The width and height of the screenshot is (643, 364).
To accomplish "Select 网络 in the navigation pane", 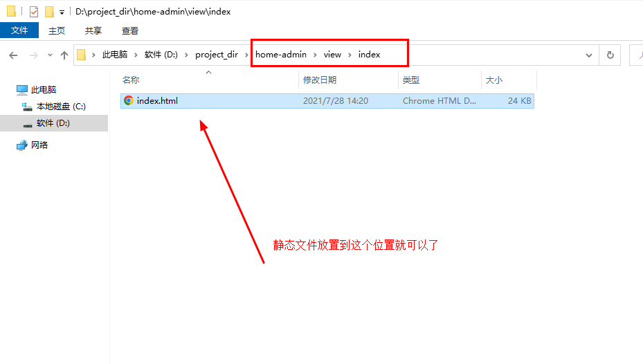I will click(39, 145).
